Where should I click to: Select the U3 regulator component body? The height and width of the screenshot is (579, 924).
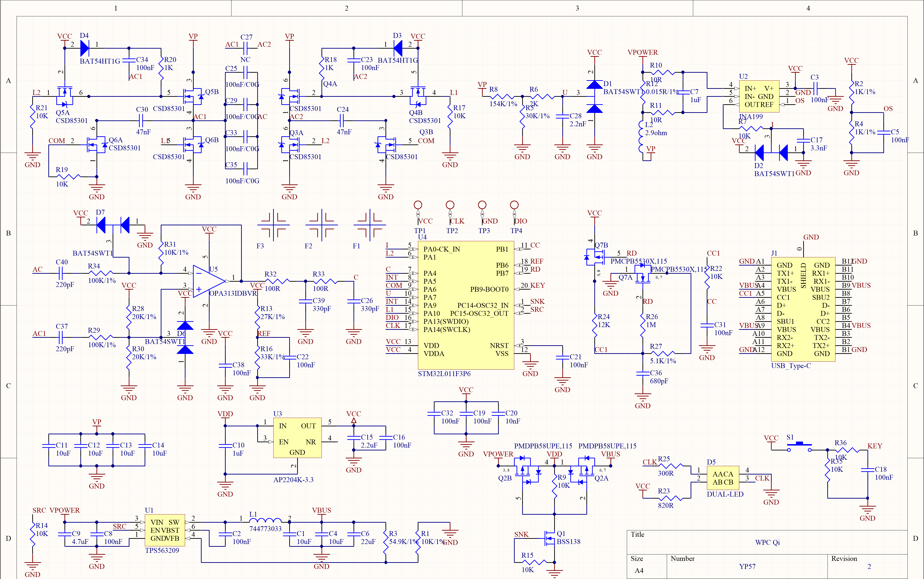point(297,438)
